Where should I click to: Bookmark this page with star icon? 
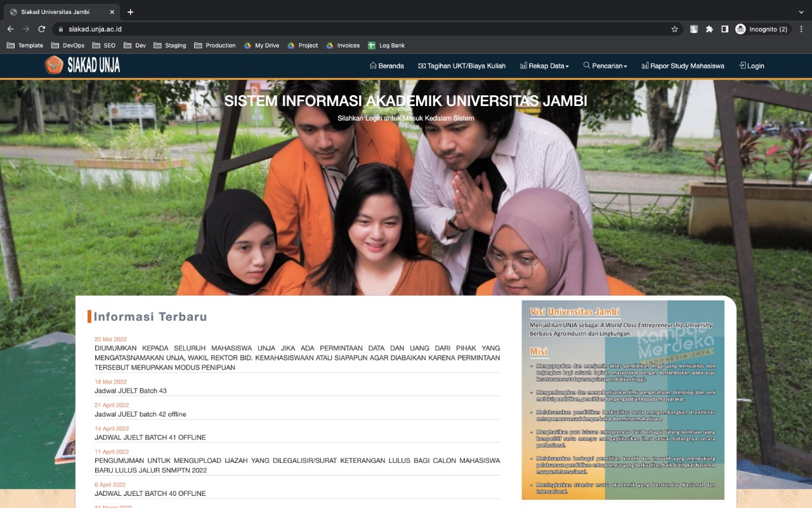pos(674,29)
